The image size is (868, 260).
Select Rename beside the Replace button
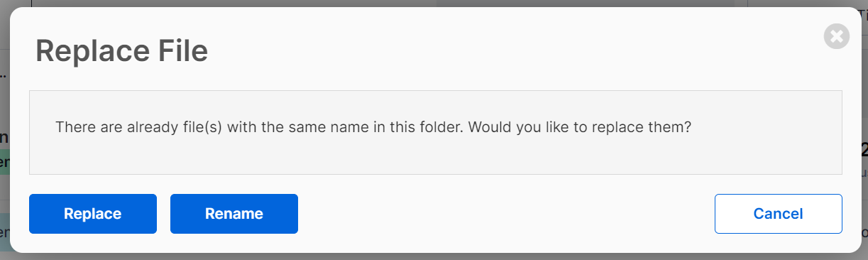[234, 214]
